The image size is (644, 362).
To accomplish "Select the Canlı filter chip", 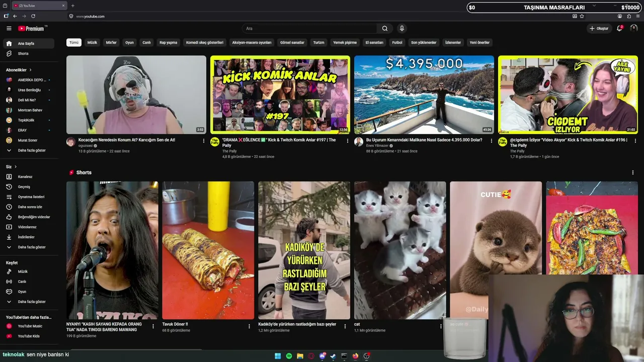I will pos(146,43).
